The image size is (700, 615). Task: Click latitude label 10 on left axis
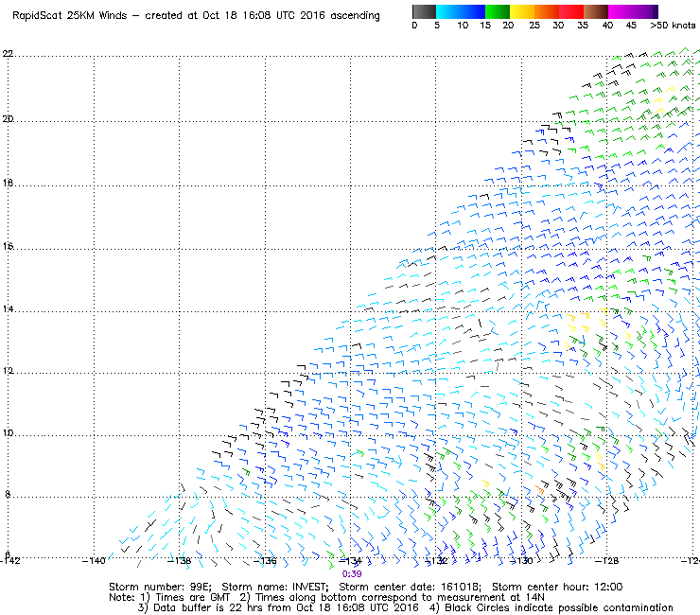(x=8, y=432)
